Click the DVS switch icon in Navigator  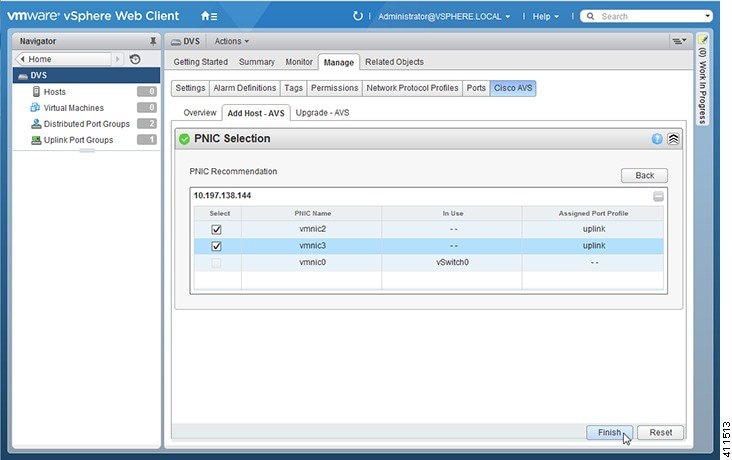pos(23,76)
